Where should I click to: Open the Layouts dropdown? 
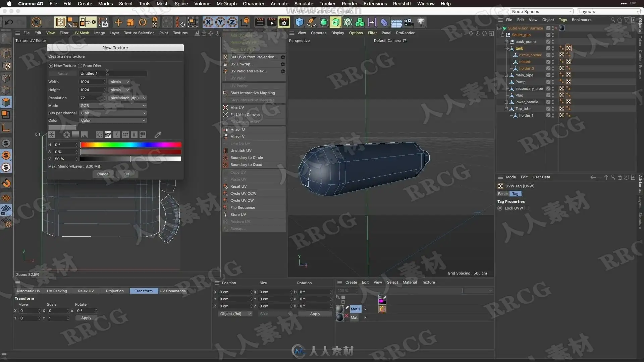tap(609, 11)
